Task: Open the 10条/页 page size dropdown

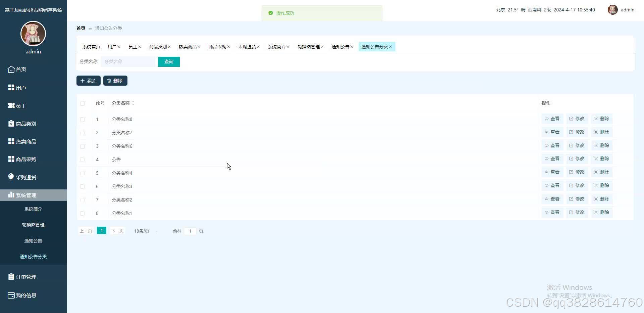Action: tap(145, 231)
